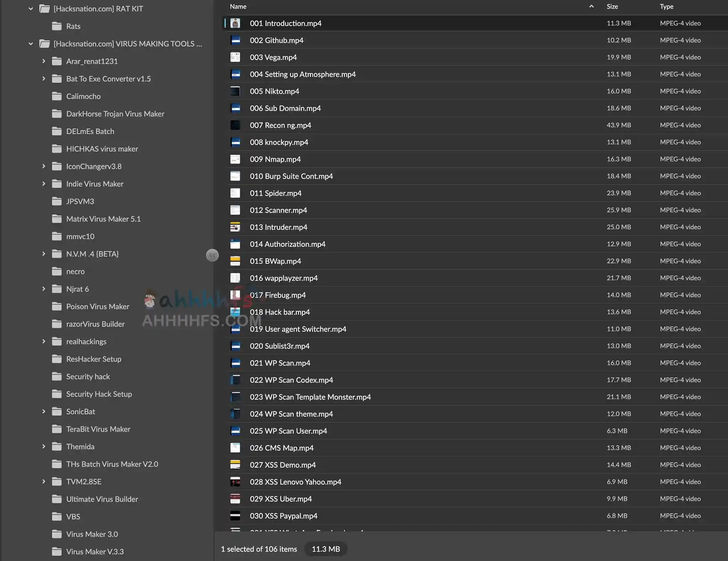Toggle the Name sort direction arrow

click(x=591, y=6)
